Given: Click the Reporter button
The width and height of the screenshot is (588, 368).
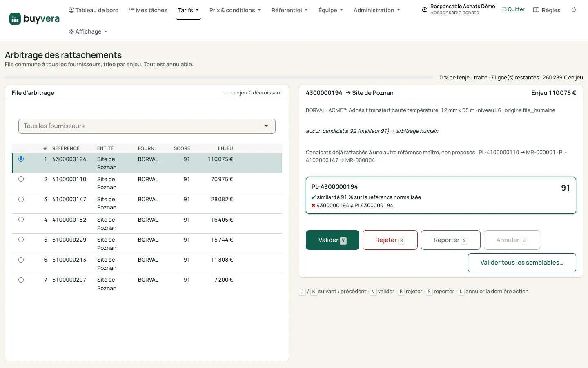Looking at the screenshot, I should 451,240.
